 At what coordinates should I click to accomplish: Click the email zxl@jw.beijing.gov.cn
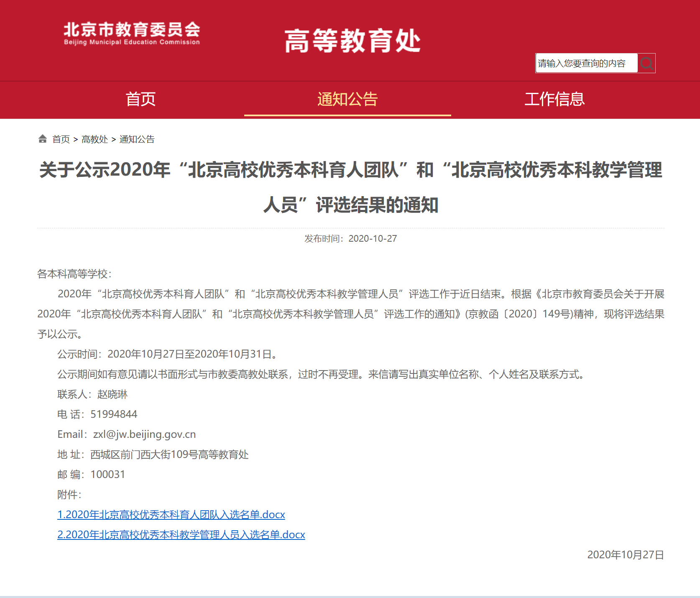tap(144, 434)
